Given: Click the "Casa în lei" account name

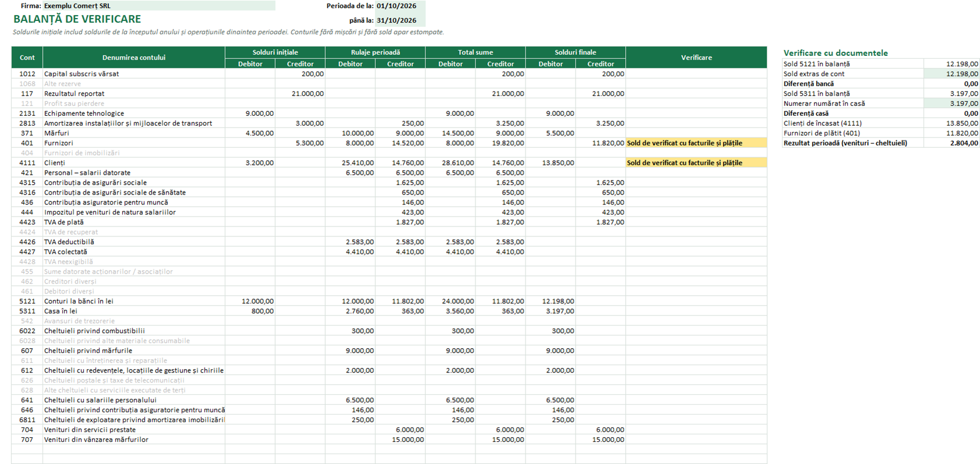Looking at the screenshot, I should [x=61, y=311].
